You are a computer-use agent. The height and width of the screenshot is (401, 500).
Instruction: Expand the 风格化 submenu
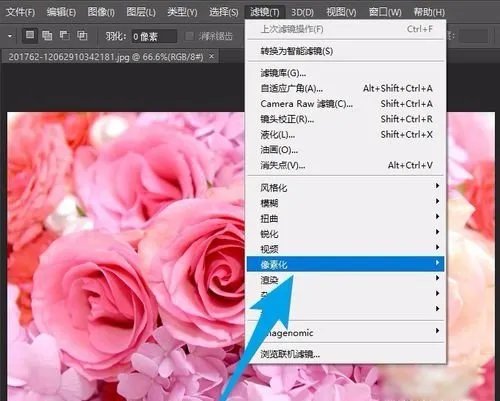(x=346, y=188)
